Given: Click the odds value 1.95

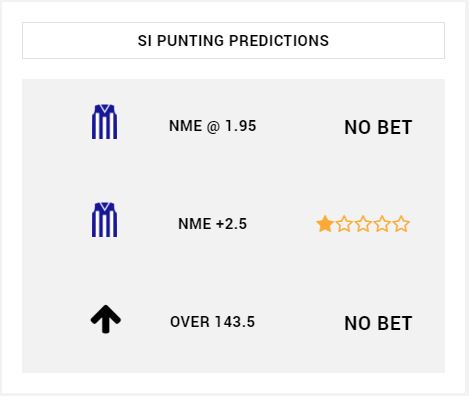Looking at the screenshot, I should tap(241, 126).
